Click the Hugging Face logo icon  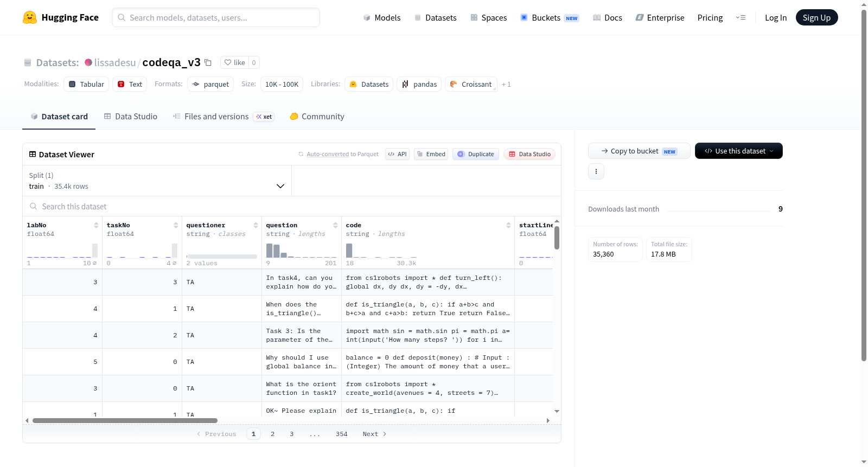[x=30, y=17]
